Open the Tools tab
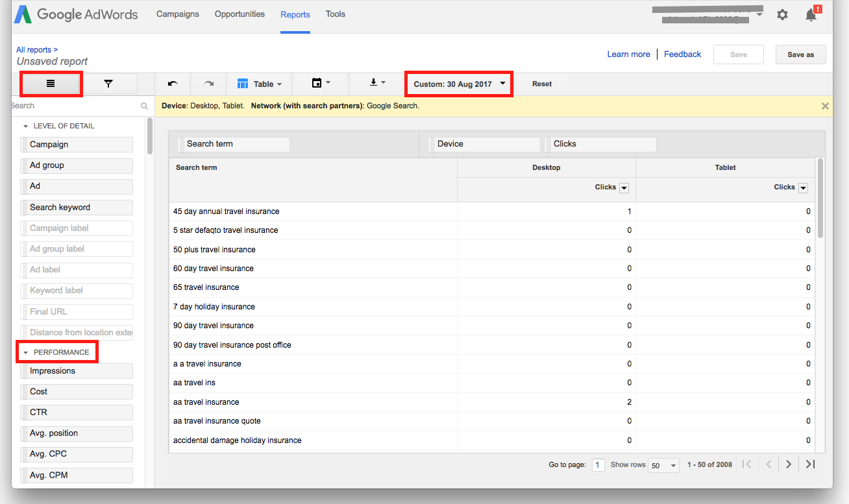 336,14
